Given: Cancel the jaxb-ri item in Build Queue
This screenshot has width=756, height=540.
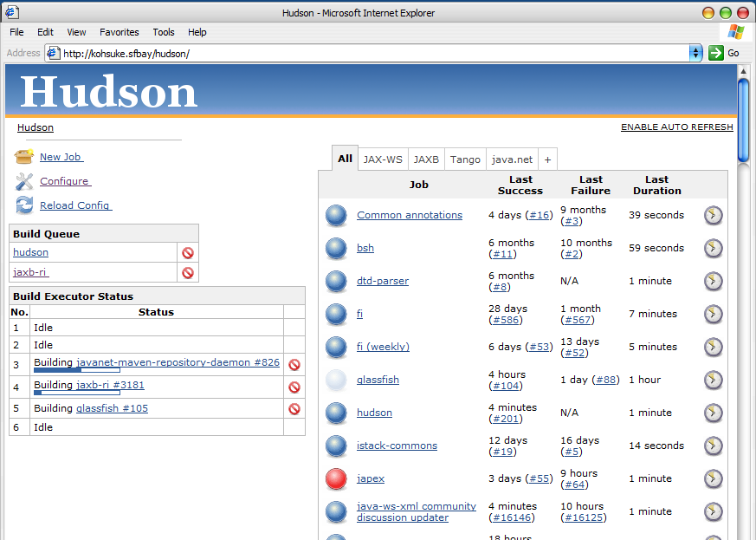Looking at the screenshot, I should 188,273.
